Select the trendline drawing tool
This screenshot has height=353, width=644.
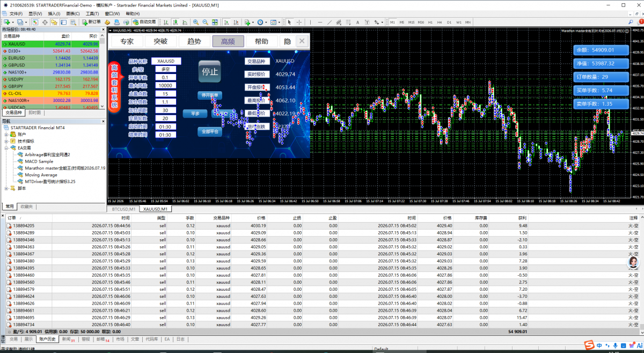coord(330,22)
